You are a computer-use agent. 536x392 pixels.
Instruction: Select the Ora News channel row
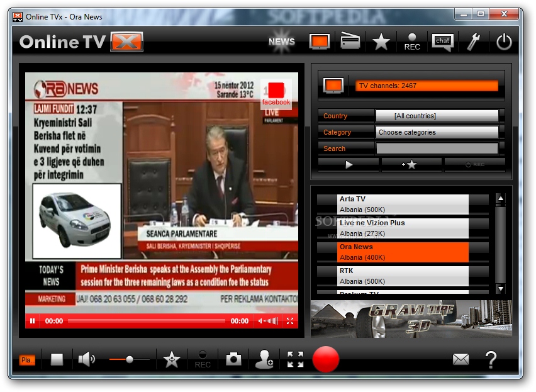(x=403, y=252)
